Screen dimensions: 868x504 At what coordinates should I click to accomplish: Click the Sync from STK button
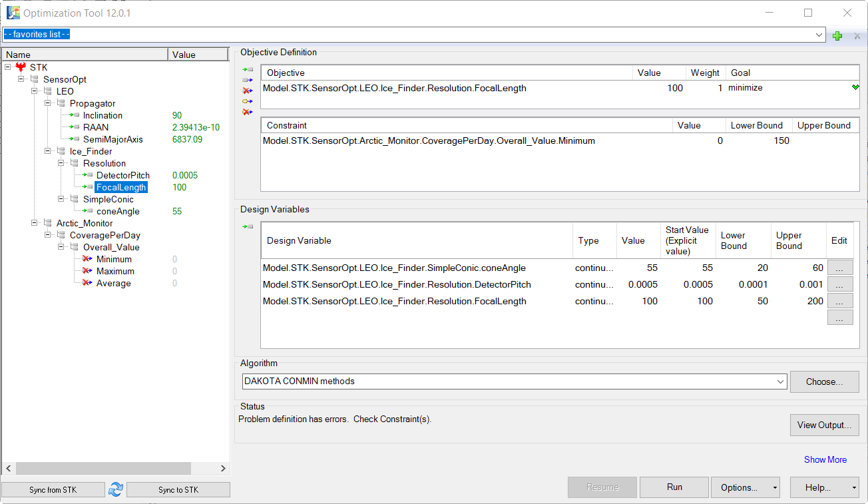[x=53, y=490]
